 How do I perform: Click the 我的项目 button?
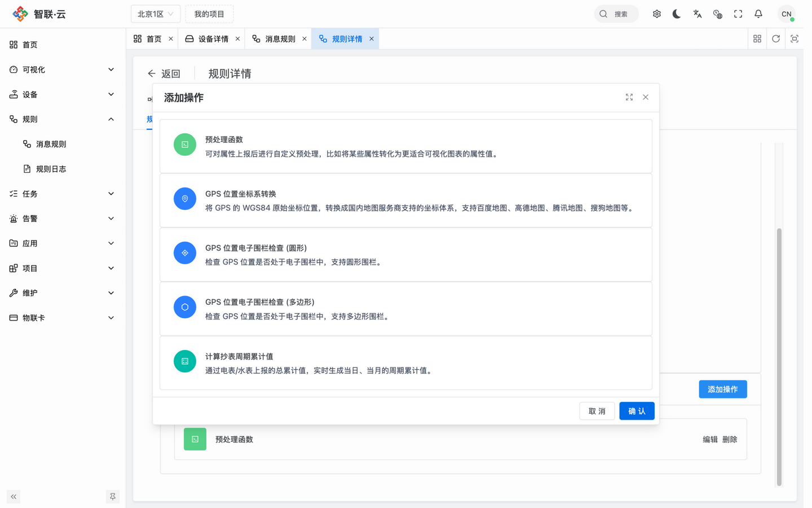[x=209, y=14]
